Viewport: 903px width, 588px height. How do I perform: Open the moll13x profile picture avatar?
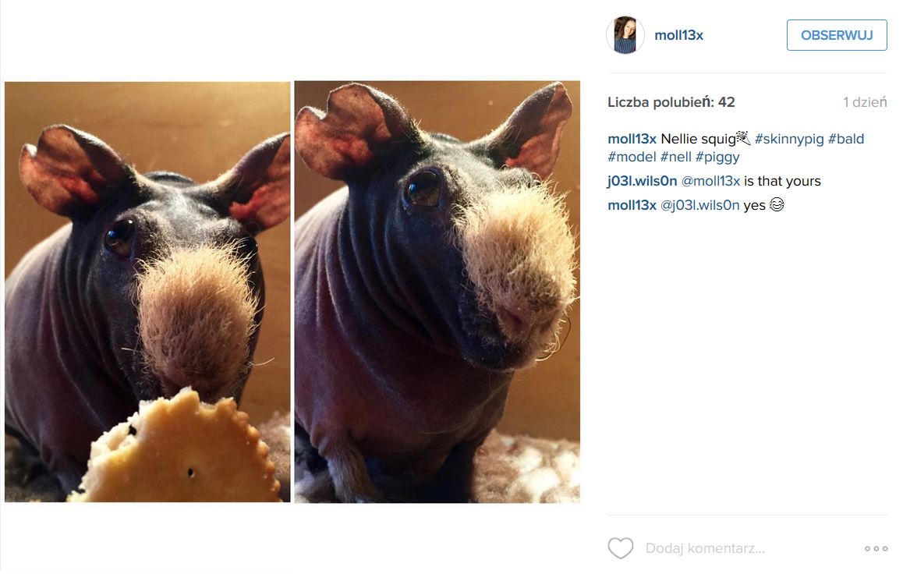coord(625,35)
